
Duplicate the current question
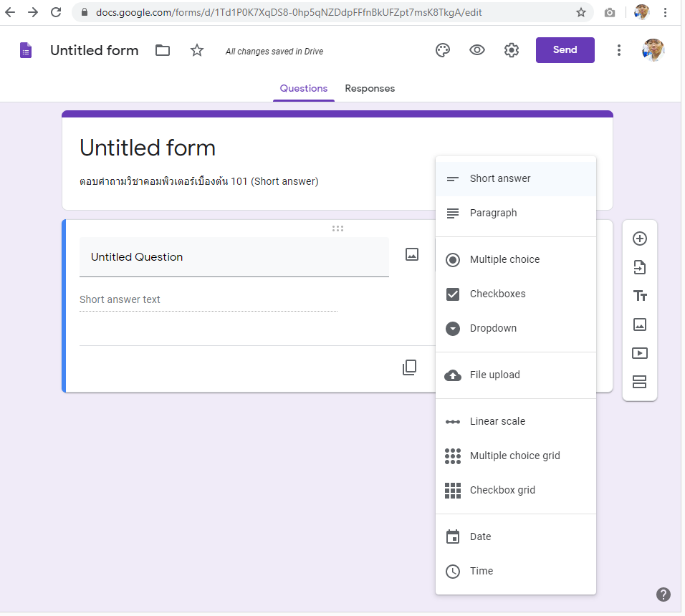click(x=409, y=368)
